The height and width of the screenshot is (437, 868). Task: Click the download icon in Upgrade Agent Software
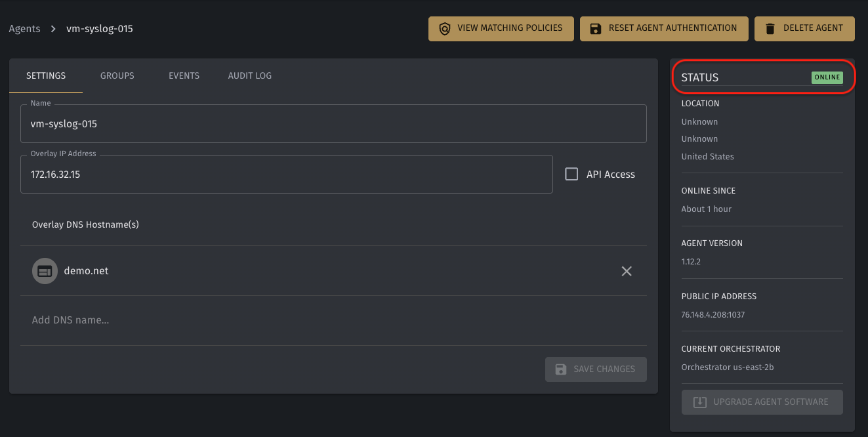[x=700, y=402]
